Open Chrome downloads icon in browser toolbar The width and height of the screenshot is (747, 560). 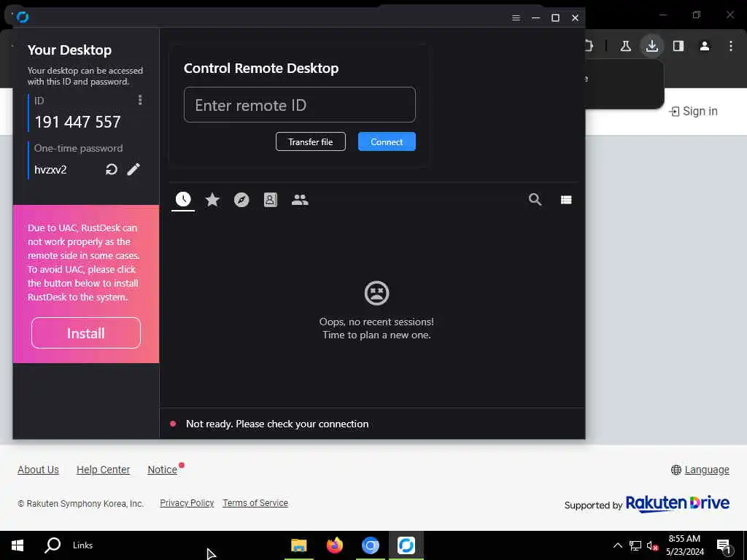point(651,46)
